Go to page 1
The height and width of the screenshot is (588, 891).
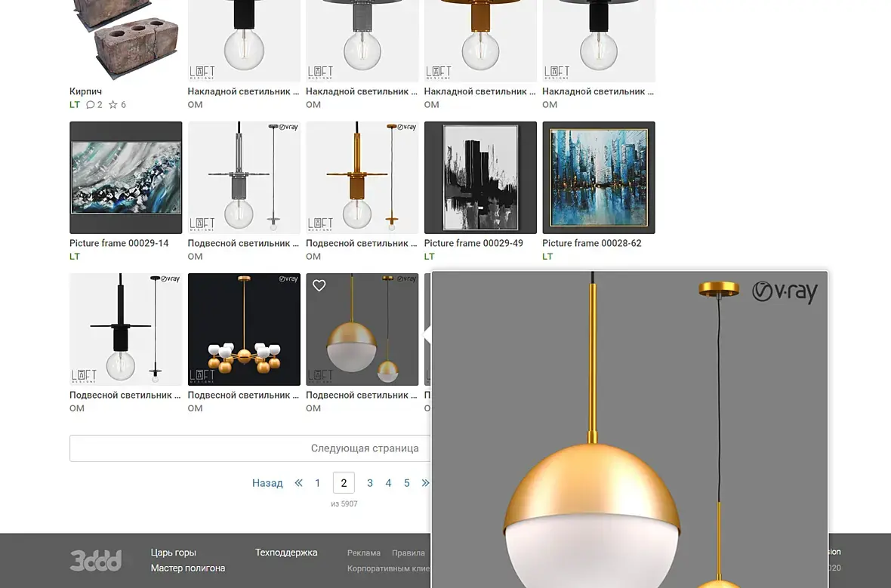click(318, 483)
